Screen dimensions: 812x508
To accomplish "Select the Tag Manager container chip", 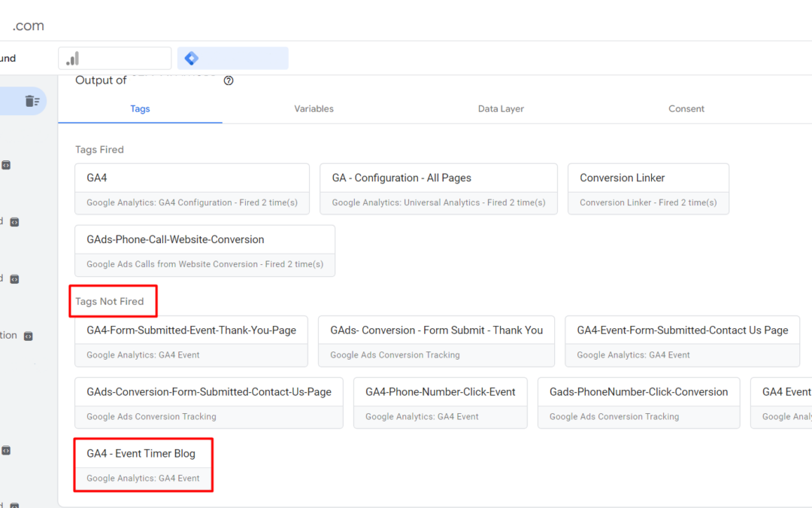I will (x=232, y=59).
